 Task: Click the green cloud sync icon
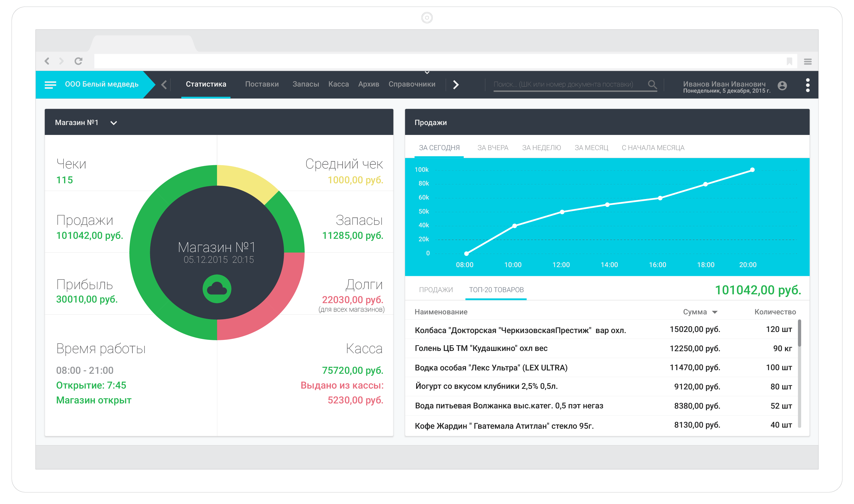pos(217,289)
